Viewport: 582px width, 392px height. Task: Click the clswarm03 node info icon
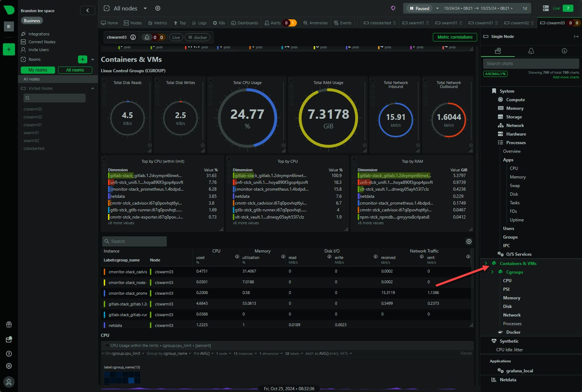[133, 37]
